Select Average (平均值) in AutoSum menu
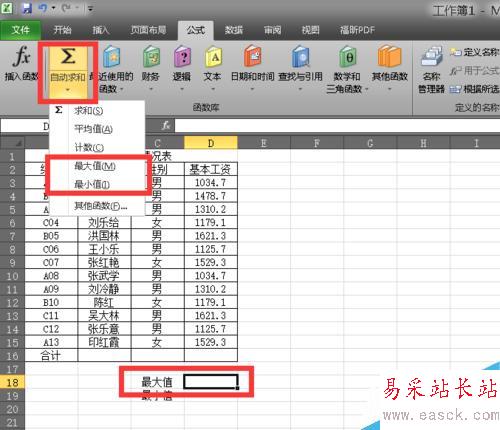Image resolution: width=500 pixels, height=430 pixels. 97,129
